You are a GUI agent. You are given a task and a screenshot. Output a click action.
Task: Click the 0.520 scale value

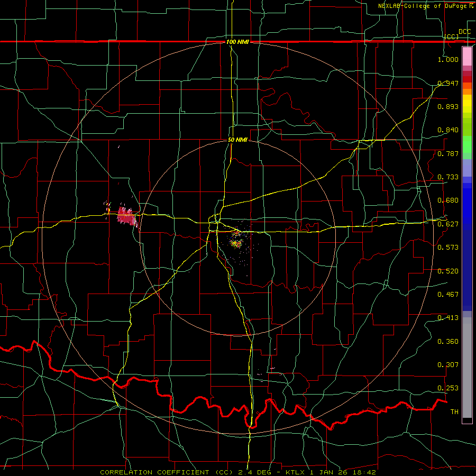pos(448,271)
